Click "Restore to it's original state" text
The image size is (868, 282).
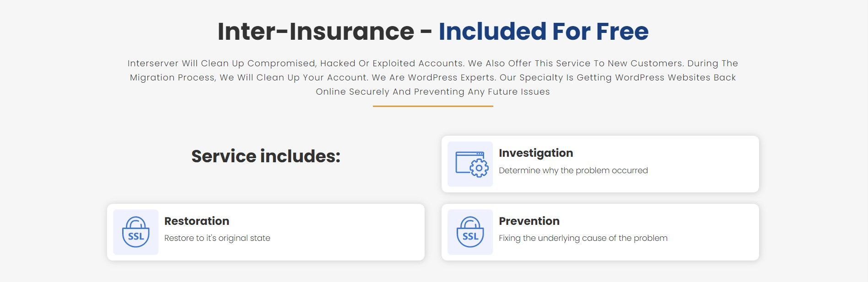point(217,238)
